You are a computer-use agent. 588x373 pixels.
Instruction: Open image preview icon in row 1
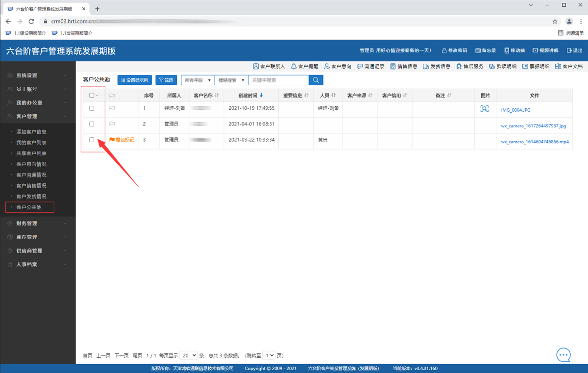[485, 109]
